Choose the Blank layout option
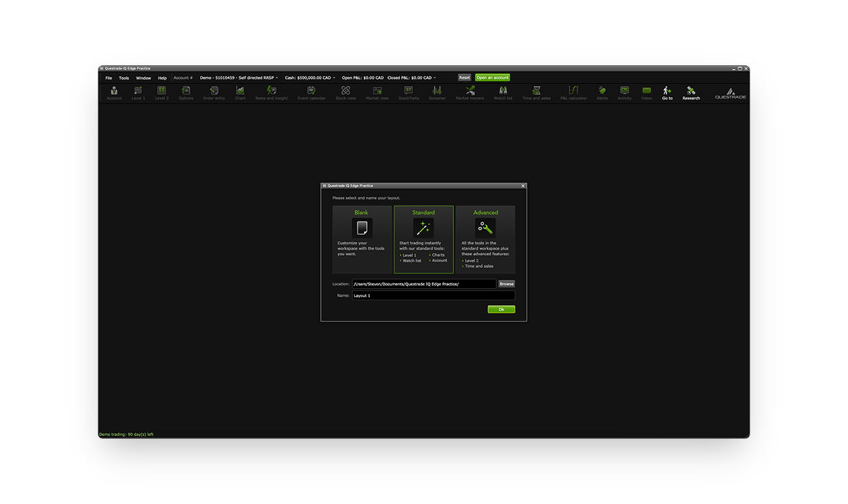 (361, 239)
